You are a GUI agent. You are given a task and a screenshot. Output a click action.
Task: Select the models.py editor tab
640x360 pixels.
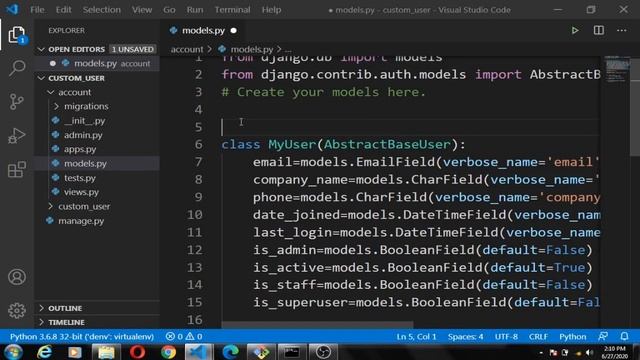tap(203, 31)
